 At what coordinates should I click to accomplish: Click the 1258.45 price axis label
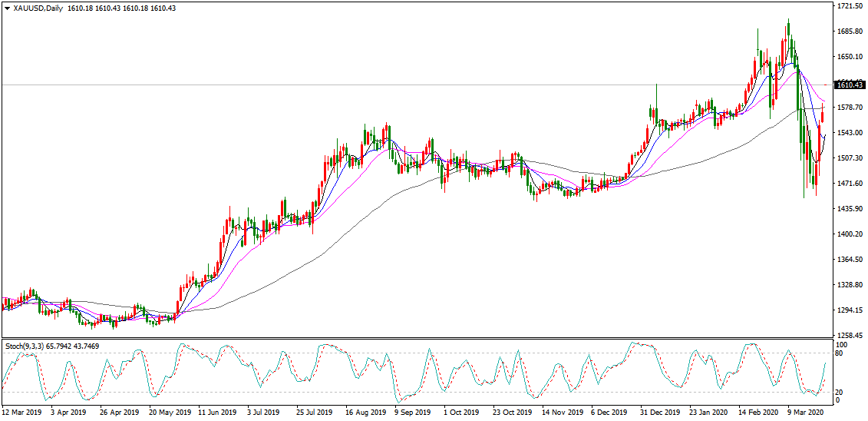click(x=850, y=336)
